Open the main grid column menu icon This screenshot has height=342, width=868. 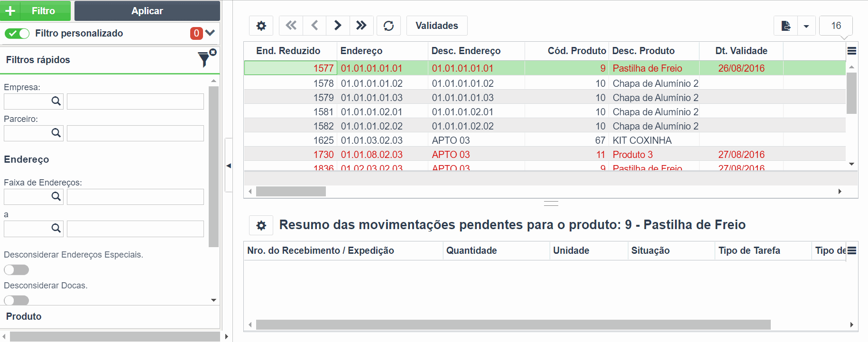click(852, 51)
